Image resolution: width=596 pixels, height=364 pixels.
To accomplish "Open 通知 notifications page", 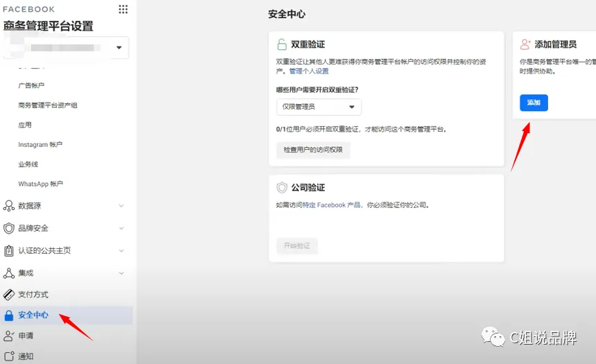I will click(x=26, y=356).
